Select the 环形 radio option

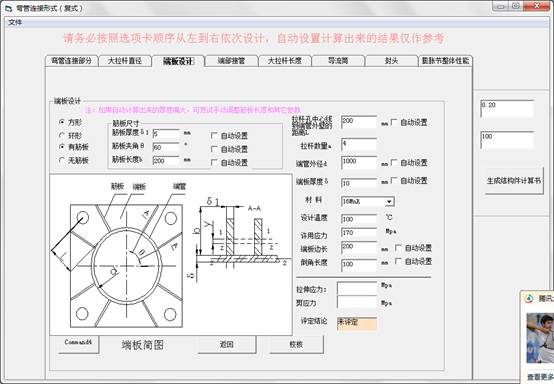click(x=62, y=136)
